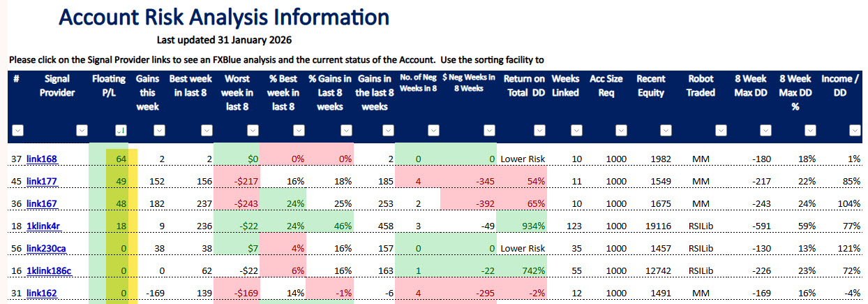
Task: Expand the Income / DD filter dropdown
Action: [853, 130]
